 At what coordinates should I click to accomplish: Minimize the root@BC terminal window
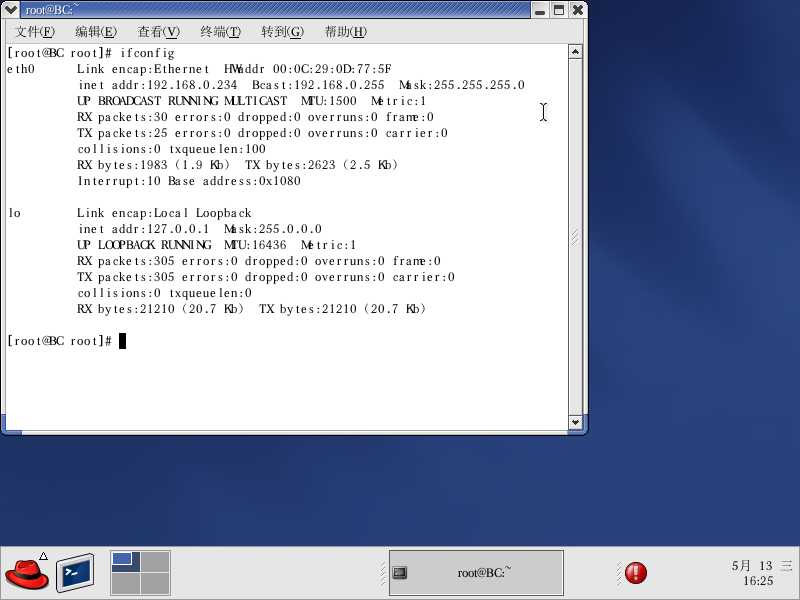pos(540,10)
